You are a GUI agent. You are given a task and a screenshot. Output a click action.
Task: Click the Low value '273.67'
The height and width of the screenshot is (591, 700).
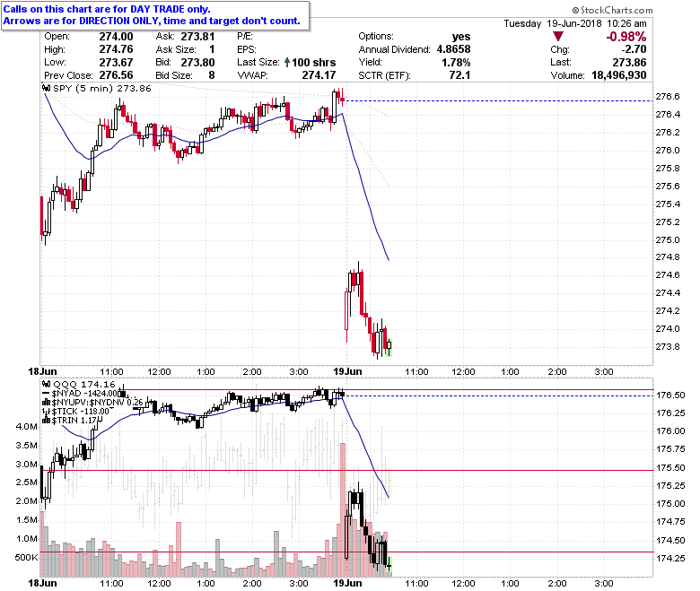116,63
